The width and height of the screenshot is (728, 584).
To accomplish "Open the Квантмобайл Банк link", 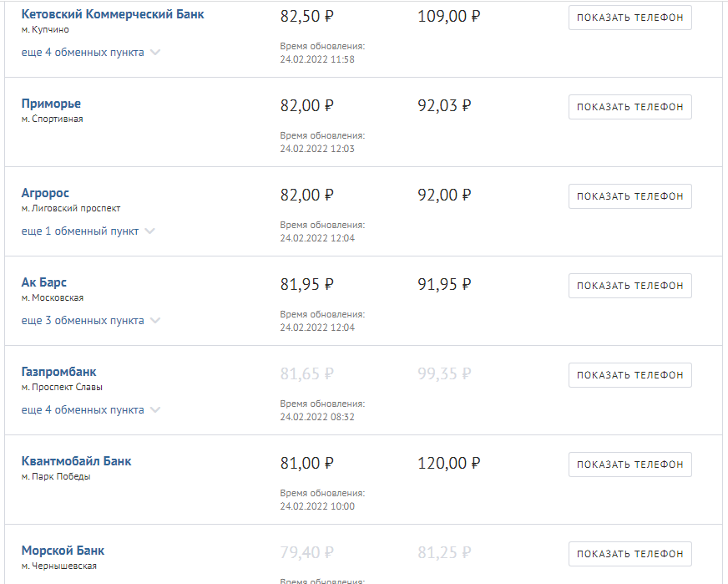I will (76, 461).
